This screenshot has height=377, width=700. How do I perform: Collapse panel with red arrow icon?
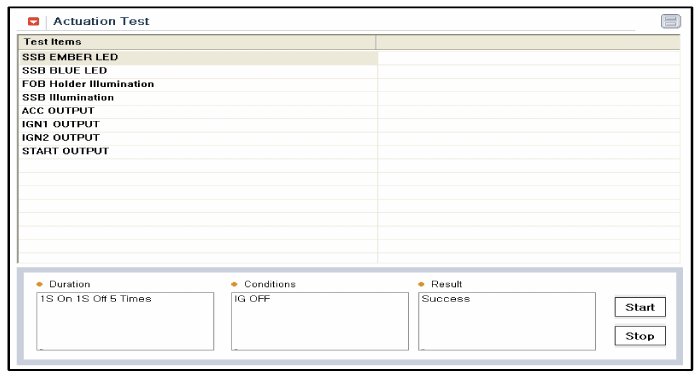(33, 21)
